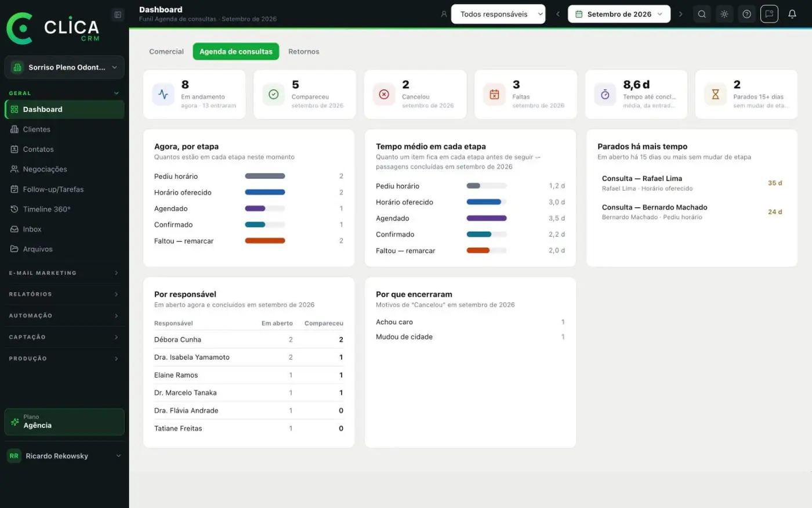Collapse the sidebar with the panel icon
This screenshot has height=508, width=812.
[x=118, y=15]
